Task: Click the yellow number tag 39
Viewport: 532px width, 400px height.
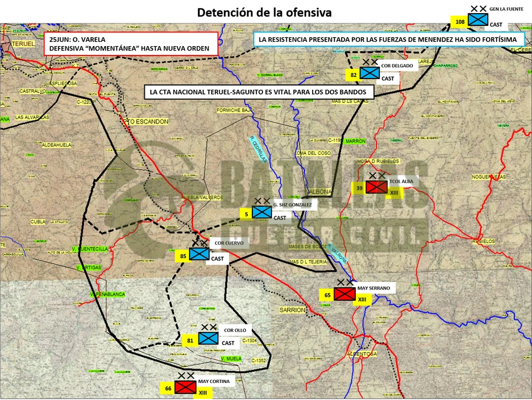Action: pyautogui.click(x=359, y=188)
